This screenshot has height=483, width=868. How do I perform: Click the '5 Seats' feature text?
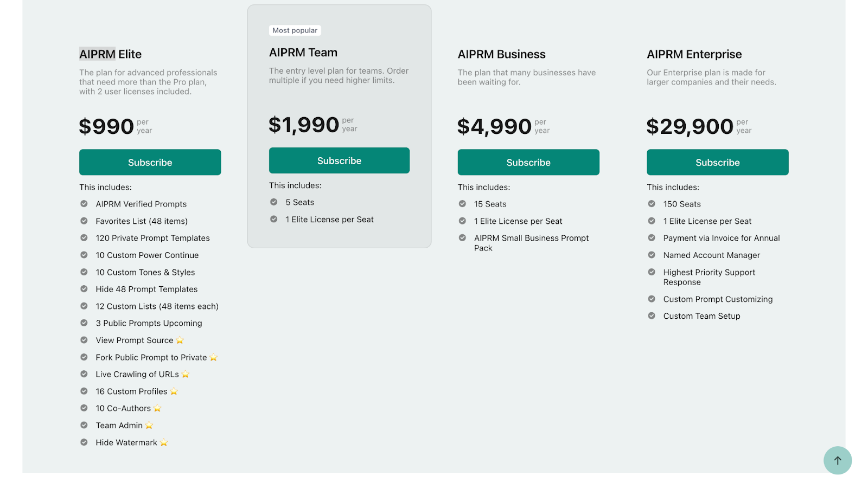299,202
